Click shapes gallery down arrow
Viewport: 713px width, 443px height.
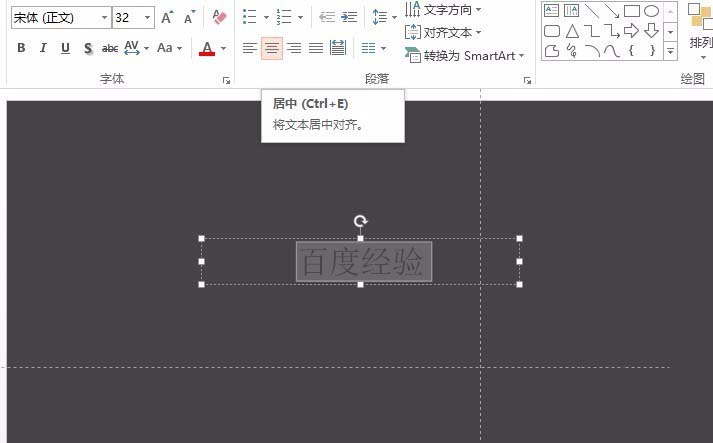click(x=670, y=32)
